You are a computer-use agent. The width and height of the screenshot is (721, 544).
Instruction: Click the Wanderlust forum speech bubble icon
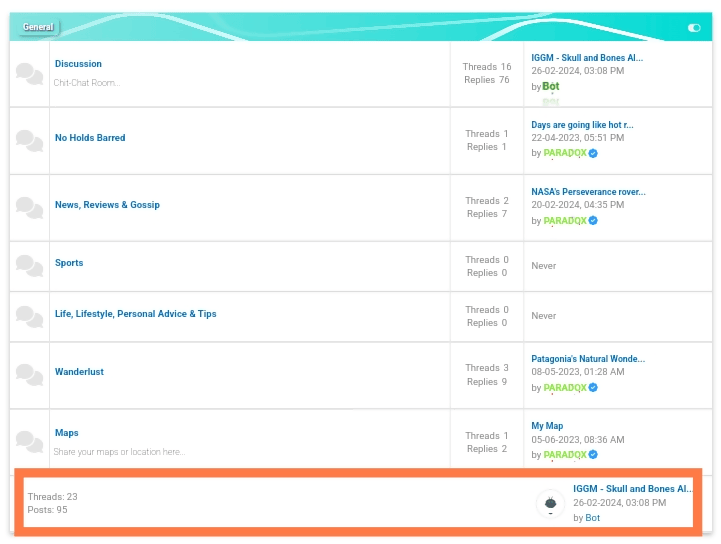coord(29,375)
